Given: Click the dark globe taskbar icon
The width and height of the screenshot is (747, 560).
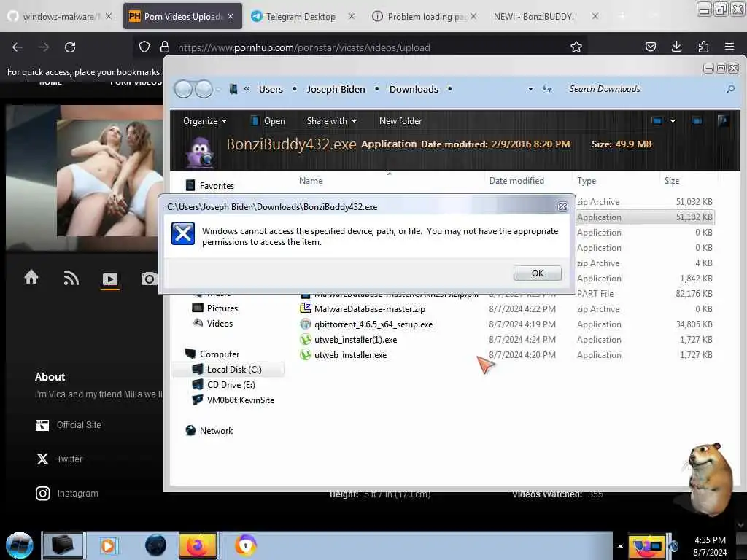Looking at the screenshot, I should (x=155, y=545).
